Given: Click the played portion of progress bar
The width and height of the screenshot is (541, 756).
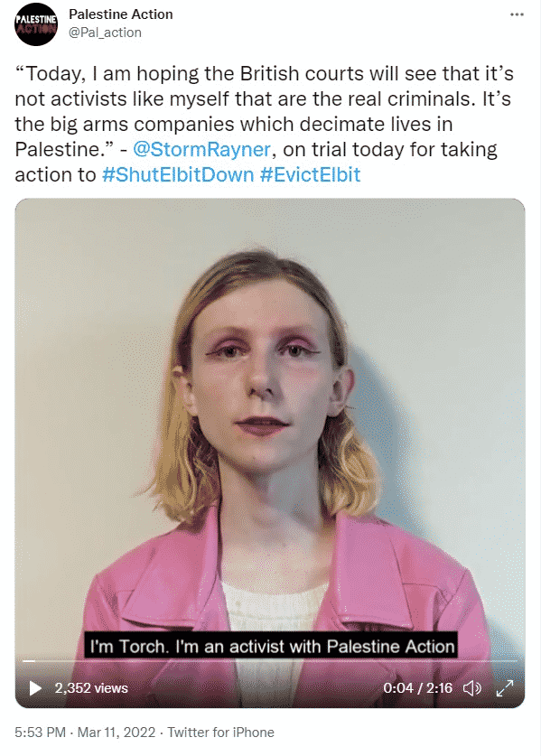Looking at the screenshot, I should (29, 660).
